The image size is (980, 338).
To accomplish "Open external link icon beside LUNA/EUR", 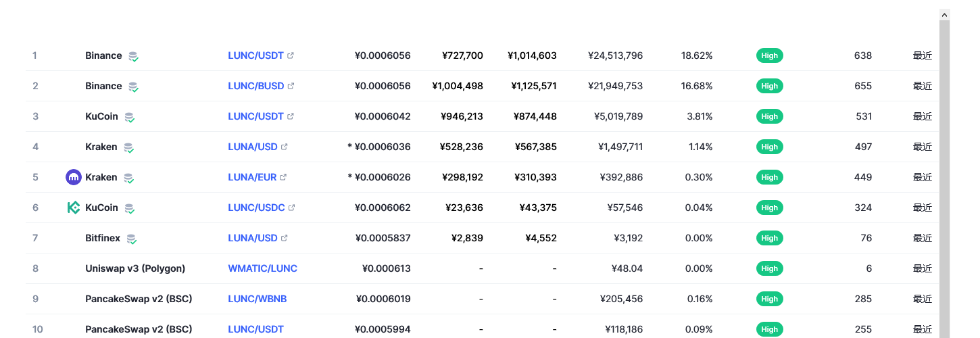I will click(283, 177).
